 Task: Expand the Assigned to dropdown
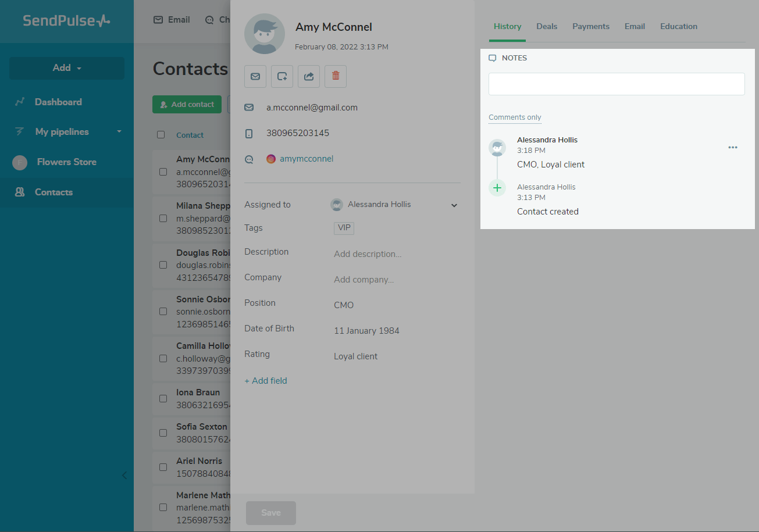tap(454, 205)
